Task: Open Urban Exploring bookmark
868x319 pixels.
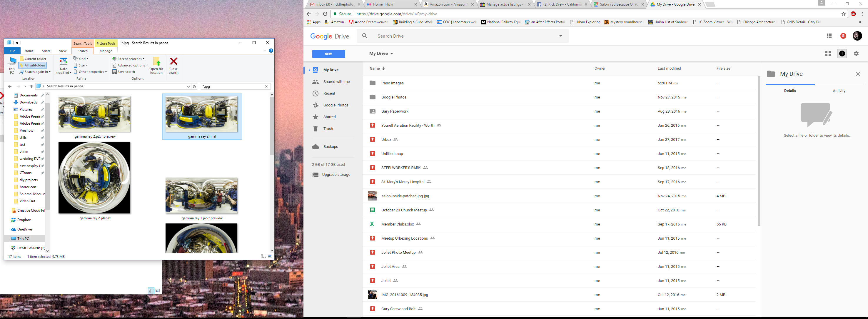Action: [585, 22]
